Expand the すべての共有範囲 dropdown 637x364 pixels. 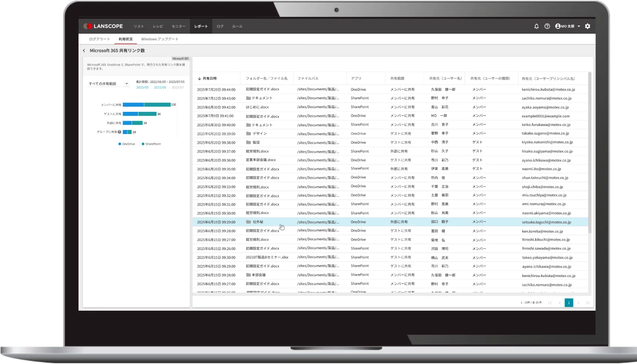coord(127,84)
